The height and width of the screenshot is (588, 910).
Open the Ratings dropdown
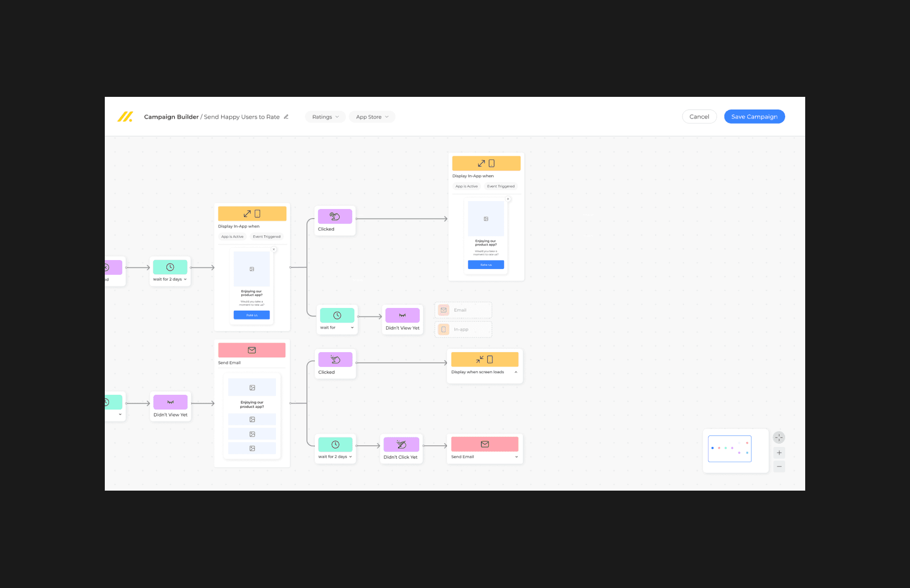click(325, 117)
